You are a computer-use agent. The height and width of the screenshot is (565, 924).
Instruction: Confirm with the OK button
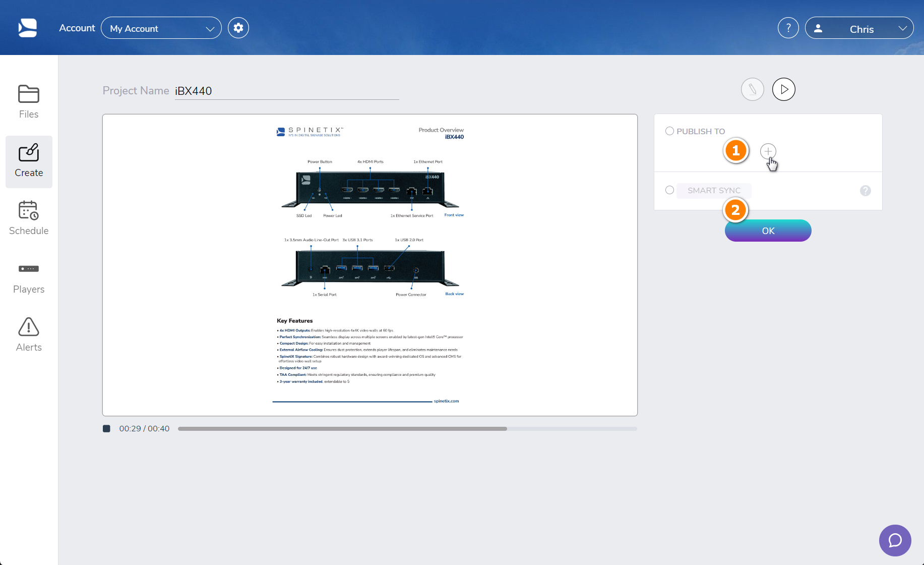768,231
